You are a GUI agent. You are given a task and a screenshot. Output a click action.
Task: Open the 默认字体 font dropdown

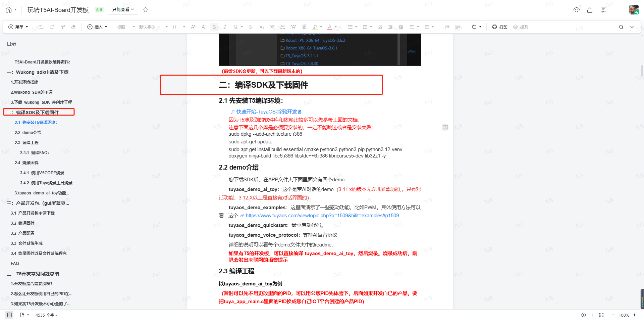153,27
